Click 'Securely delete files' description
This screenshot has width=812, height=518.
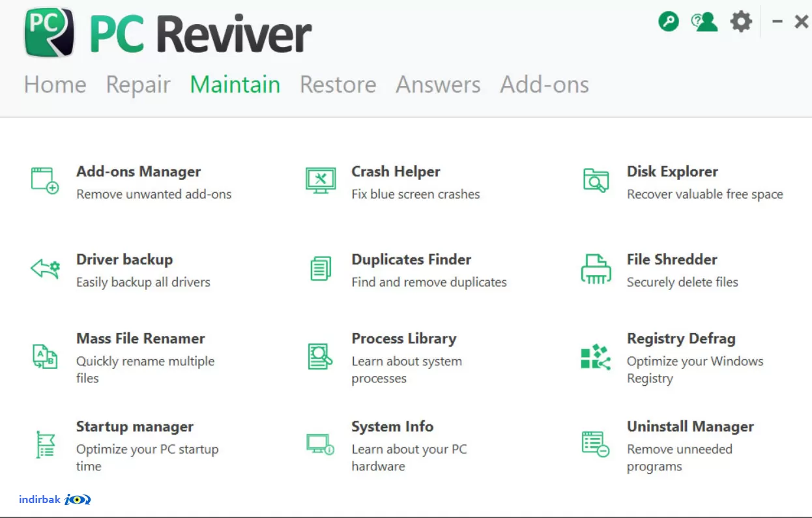pyautogui.click(x=682, y=282)
